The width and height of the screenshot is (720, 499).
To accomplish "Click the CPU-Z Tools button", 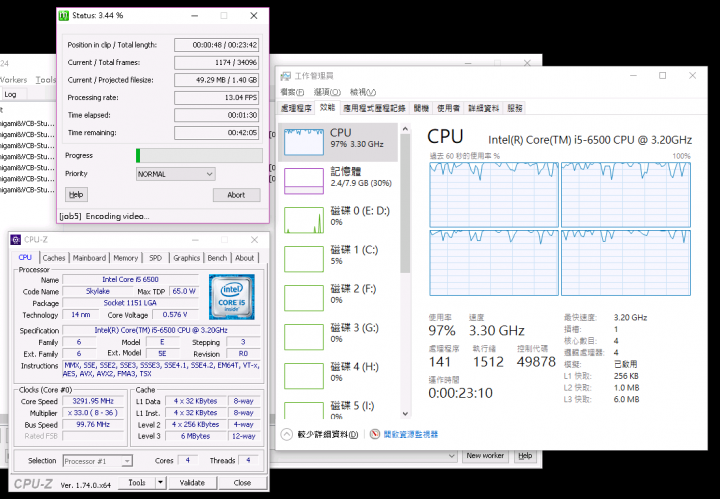I will pos(137,483).
